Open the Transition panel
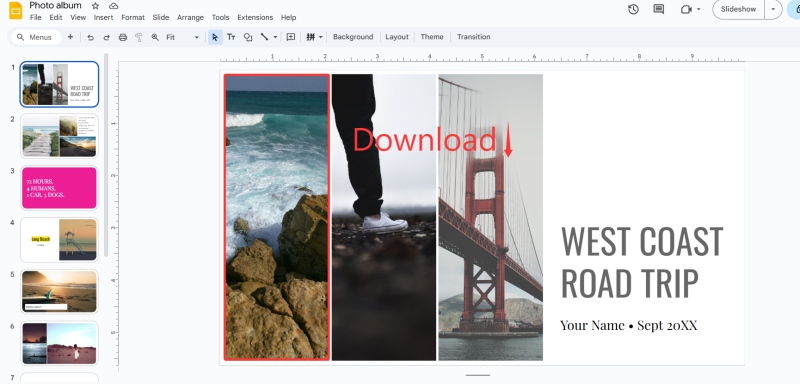 (x=473, y=37)
